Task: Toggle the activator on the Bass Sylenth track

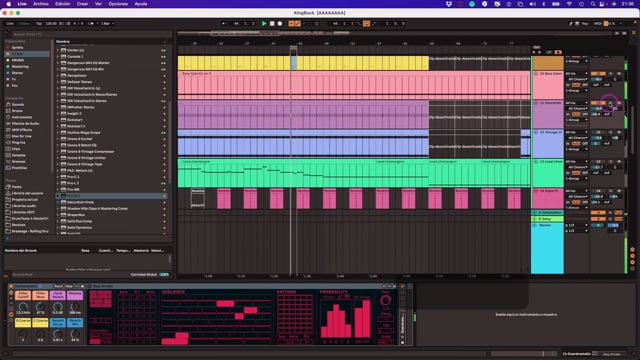Action: coord(598,73)
